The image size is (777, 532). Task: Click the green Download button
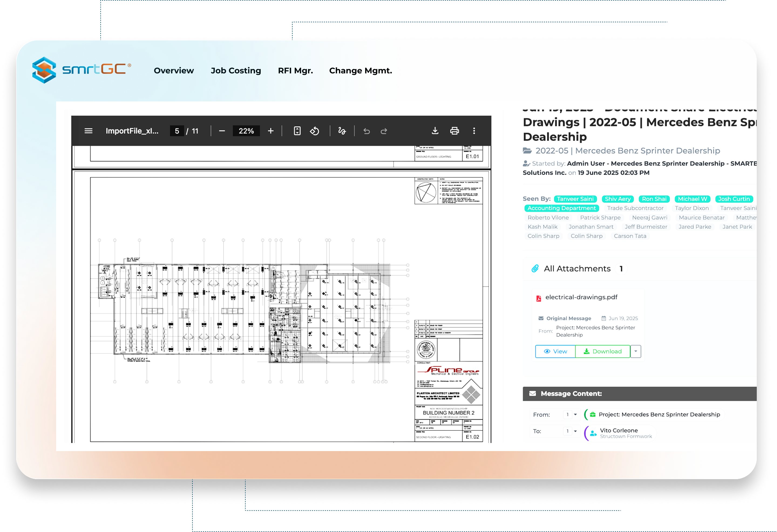point(603,351)
